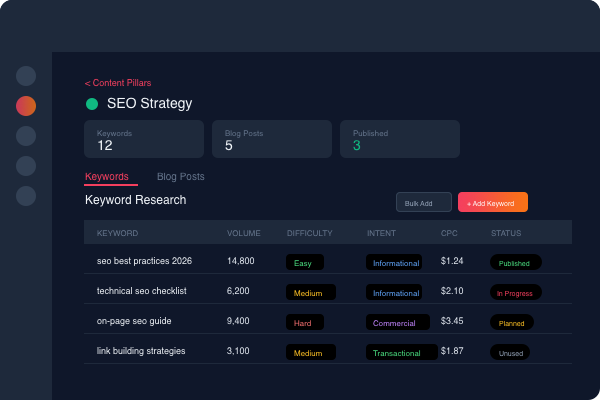Sort by KEYWORD column header

point(117,233)
